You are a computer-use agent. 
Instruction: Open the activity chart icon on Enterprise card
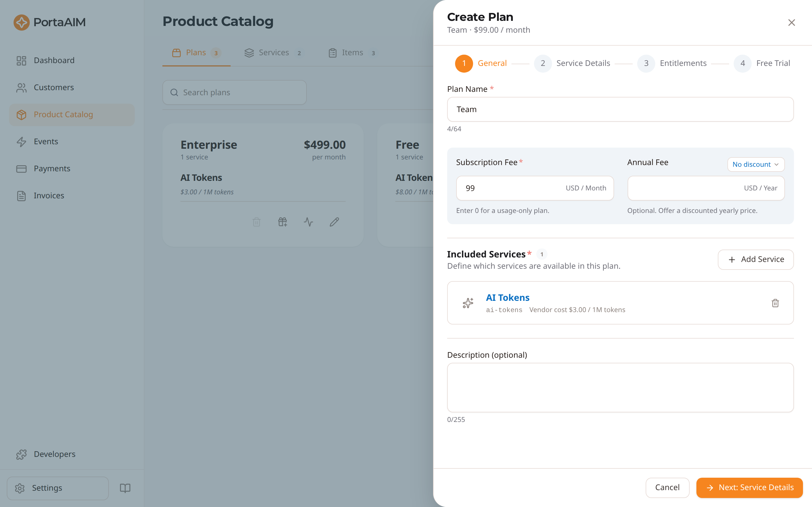pos(308,222)
